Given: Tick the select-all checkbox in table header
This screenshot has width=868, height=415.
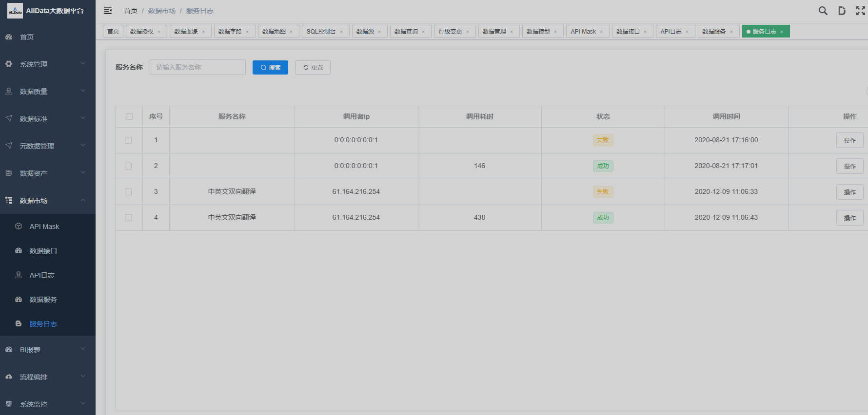Looking at the screenshot, I should click(x=129, y=116).
